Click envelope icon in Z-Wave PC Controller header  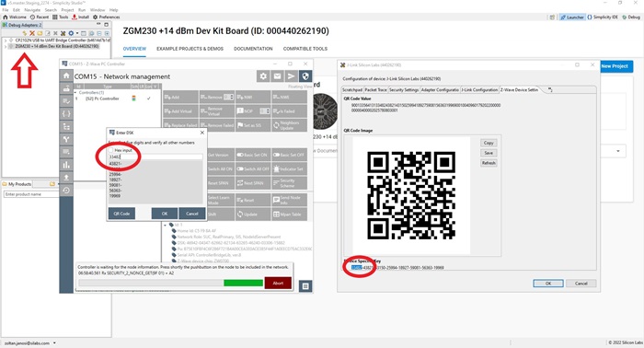click(277, 76)
